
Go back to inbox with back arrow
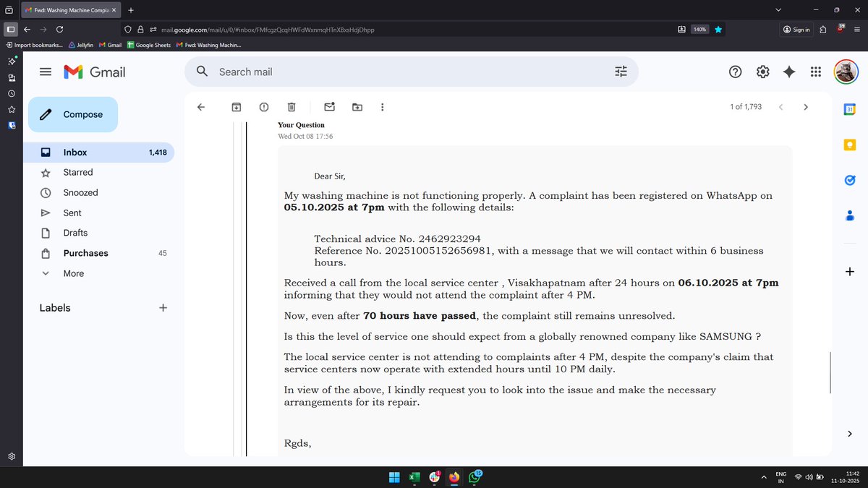tap(201, 107)
